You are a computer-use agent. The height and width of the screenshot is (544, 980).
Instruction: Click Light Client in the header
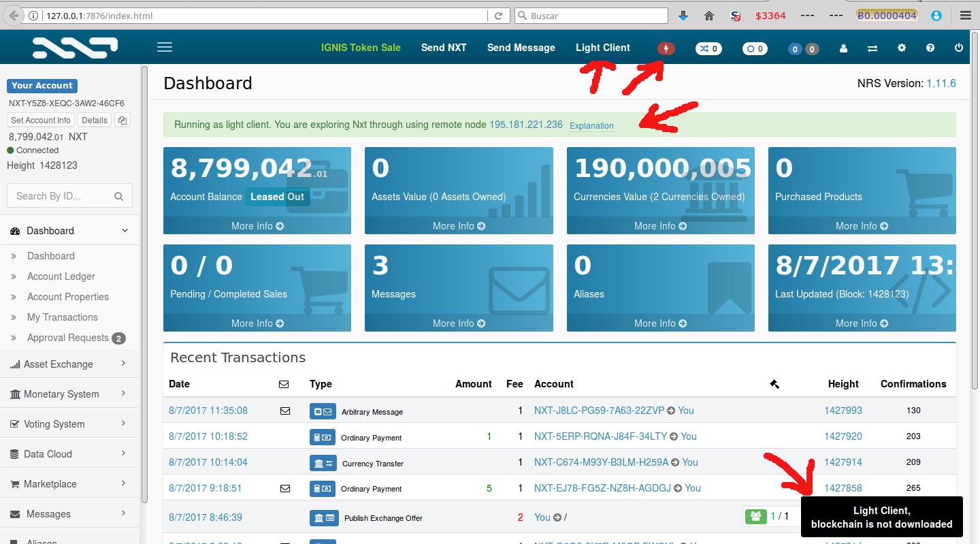coord(603,48)
